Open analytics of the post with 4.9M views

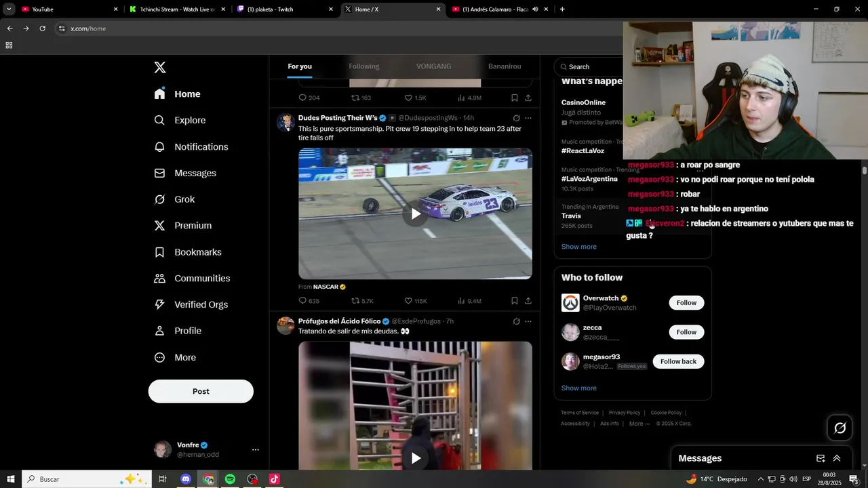point(469,98)
